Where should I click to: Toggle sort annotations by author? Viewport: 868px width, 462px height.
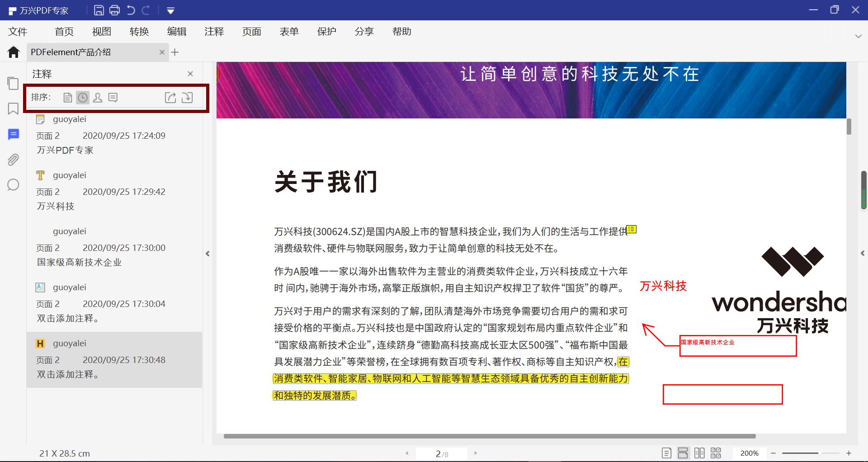pyautogui.click(x=98, y=97)
